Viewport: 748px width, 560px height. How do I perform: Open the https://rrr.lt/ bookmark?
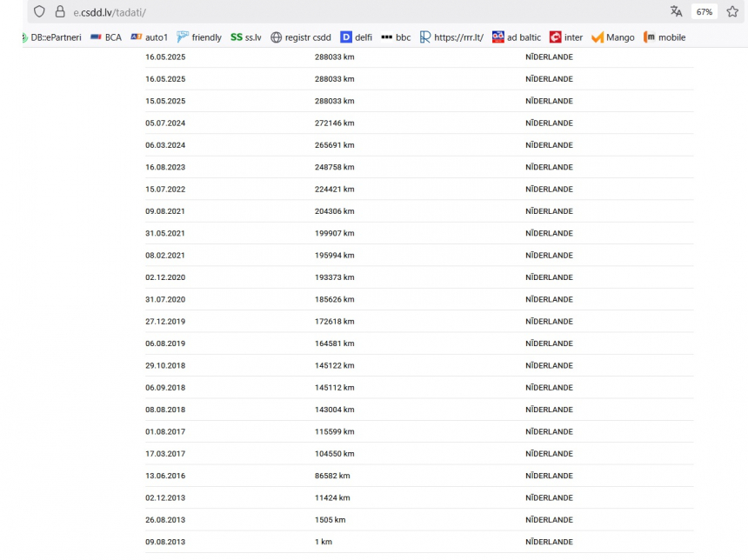coord(451,37)
